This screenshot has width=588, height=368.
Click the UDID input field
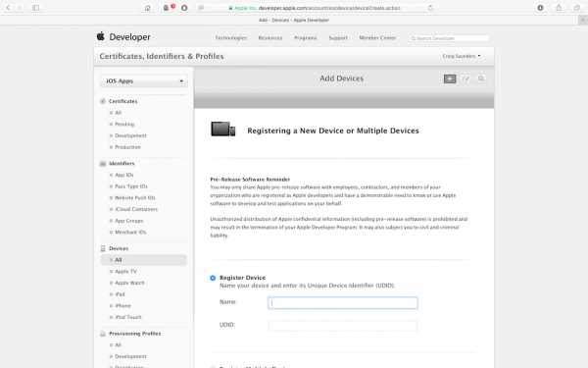343,326
